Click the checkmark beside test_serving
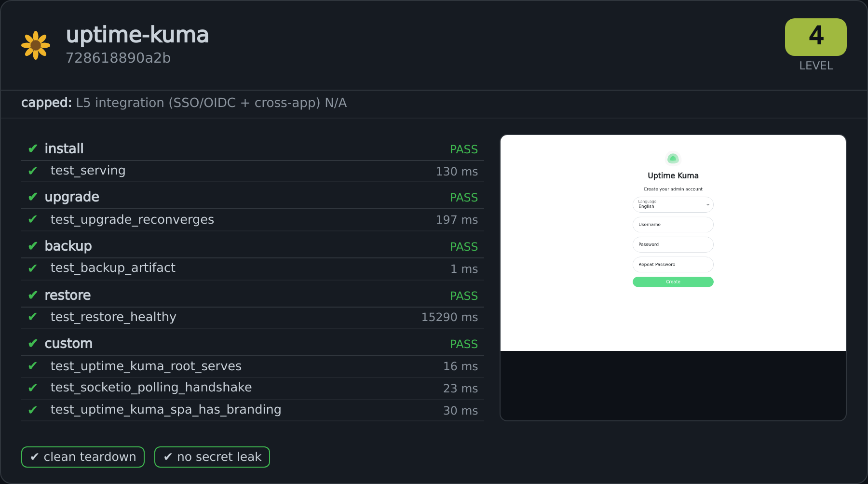This screenshot has width=868, height=484. 33,171
